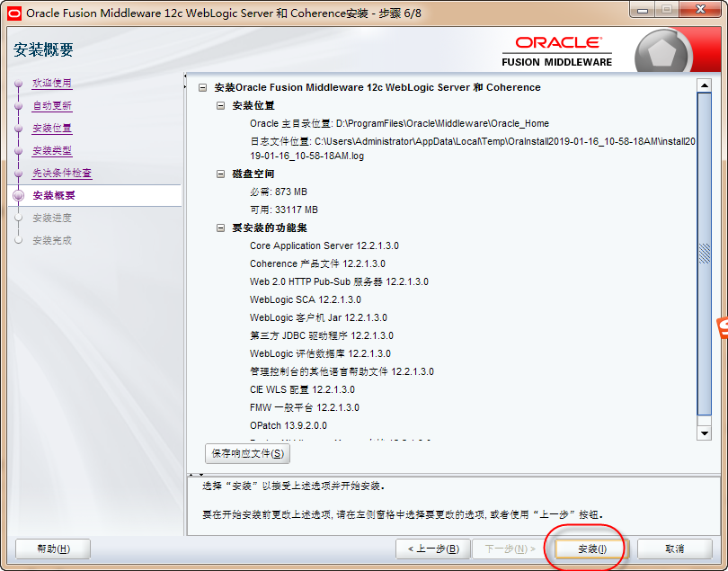Click 保存响应文件(S) to save the response file
The height and width of the screenshot is (571, 728).
point(247,453)
